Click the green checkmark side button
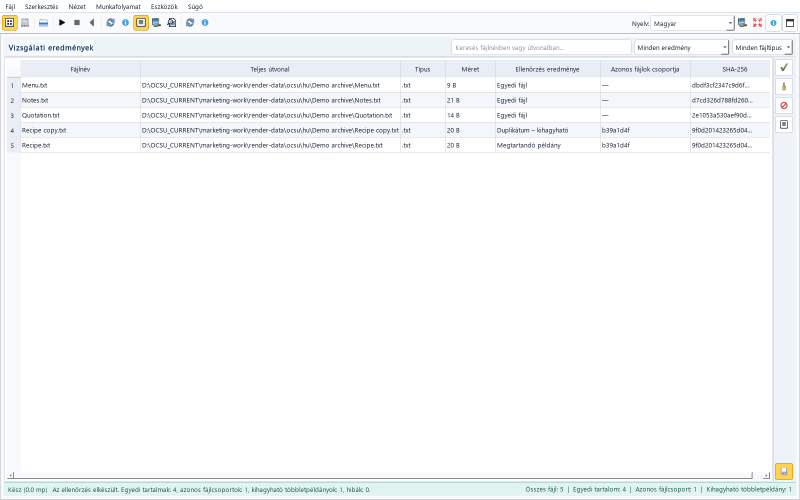Viewport: 800px width, 500px height. [784, 67]
